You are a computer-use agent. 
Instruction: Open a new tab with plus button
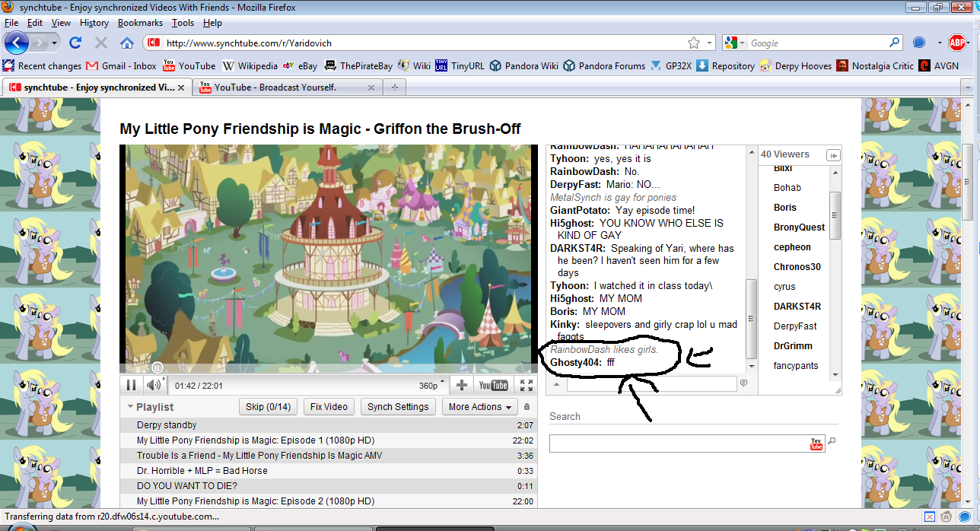point(394,87)
